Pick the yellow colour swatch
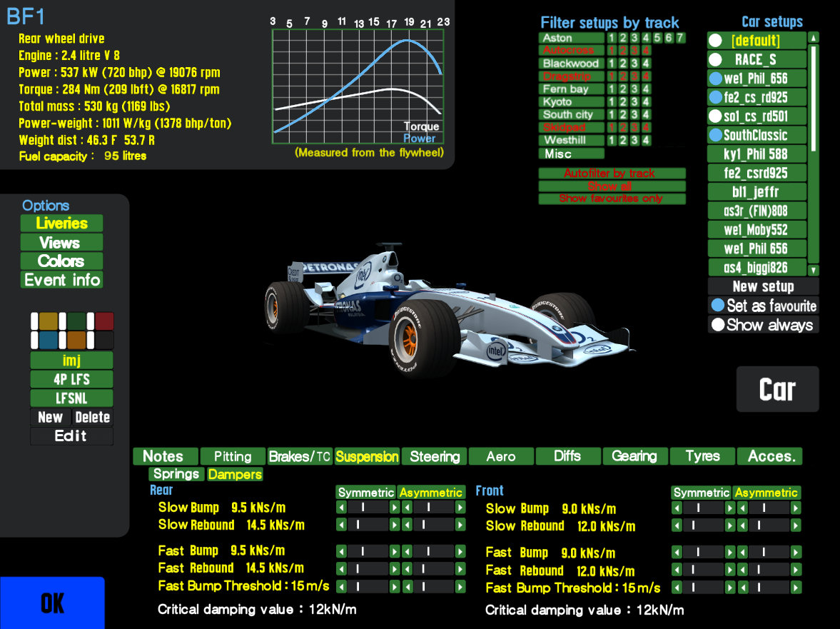Image resolution: width=840 pixels, height=629 pixels. pyautogui.click(x=49, y=321)
